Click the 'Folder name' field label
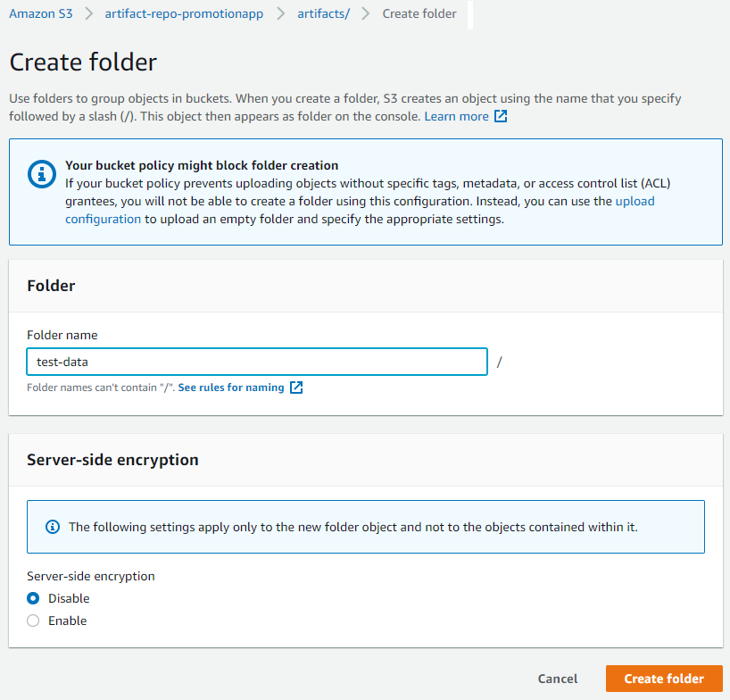 click(x=62, y=335)
